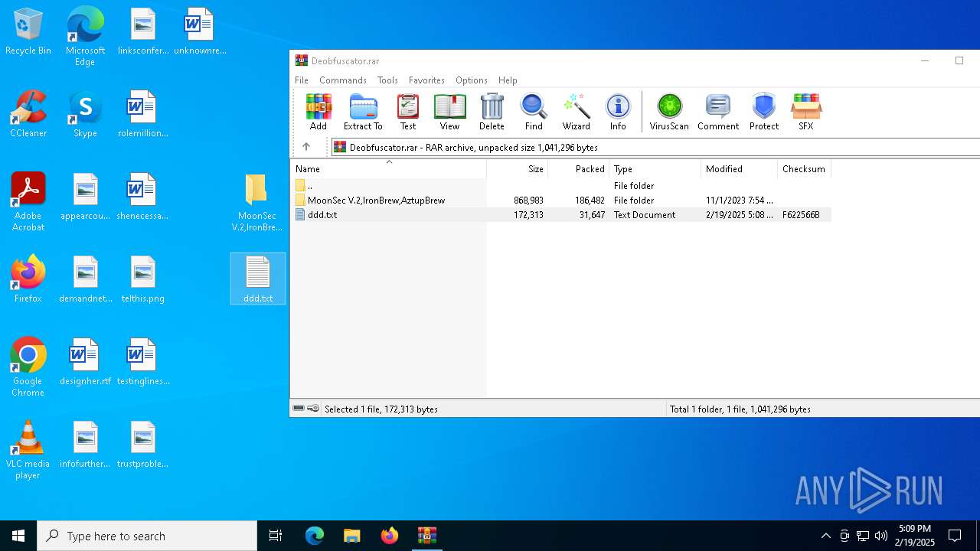
Task: Click the Comment toolbar icon
Action: [718, 112]
